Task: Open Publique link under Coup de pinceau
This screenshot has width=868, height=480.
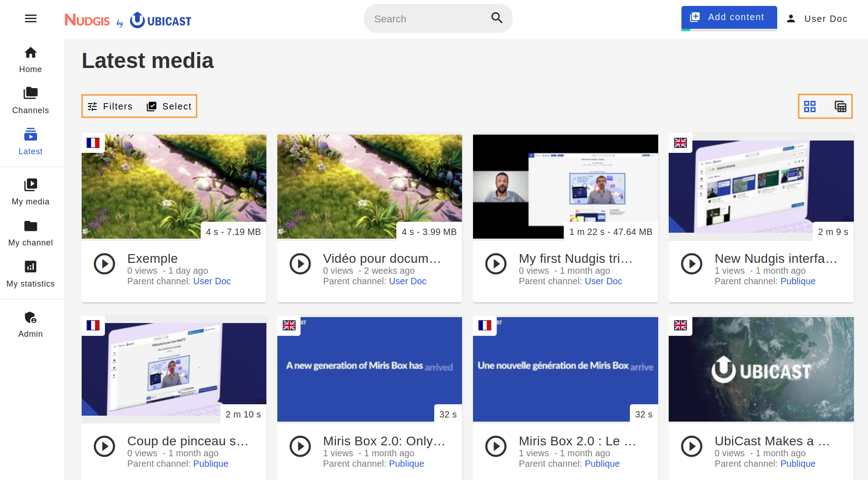Action: click(x=211, y=464)
